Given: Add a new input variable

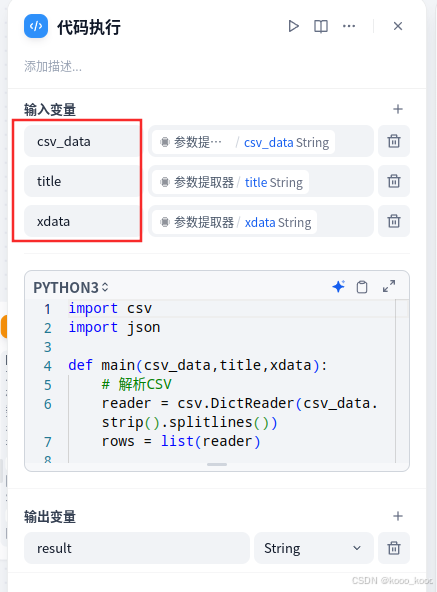Looking at the screenshot, I should pos(398,109).
